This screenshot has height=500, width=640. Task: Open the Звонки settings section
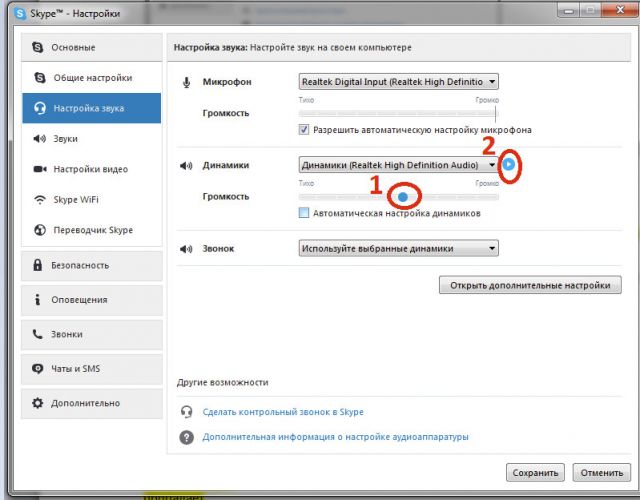[92, 334]
